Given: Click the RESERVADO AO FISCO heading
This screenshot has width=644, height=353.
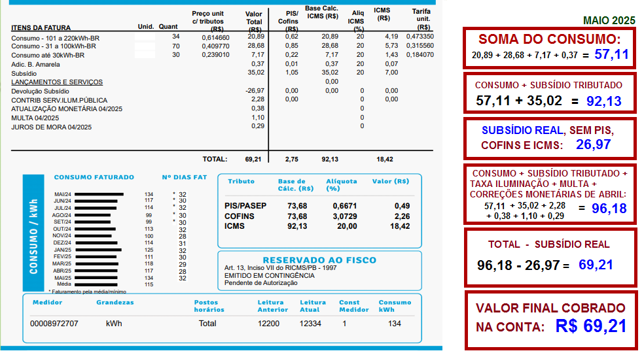Looking at the screenshot, I should point(319,260).
